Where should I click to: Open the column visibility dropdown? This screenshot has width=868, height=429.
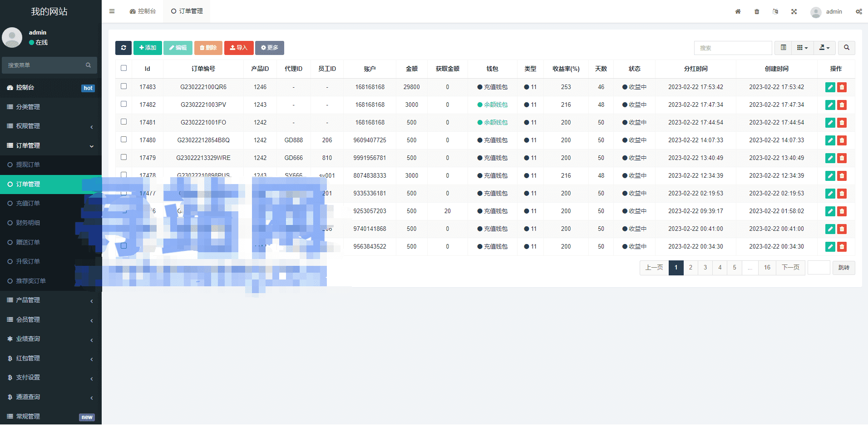point(802,48)
